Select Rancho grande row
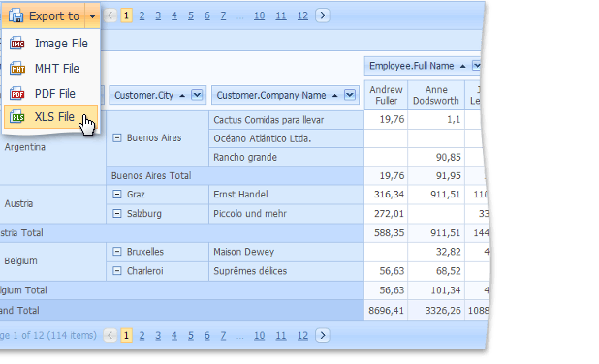 coord(286,157)
